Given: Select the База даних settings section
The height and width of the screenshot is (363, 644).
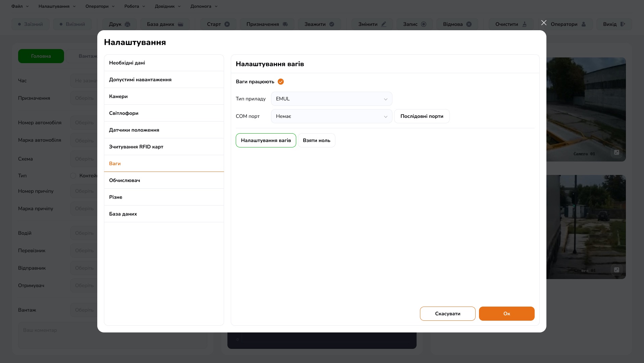Looking at the screenshot, I should [164, 214].
